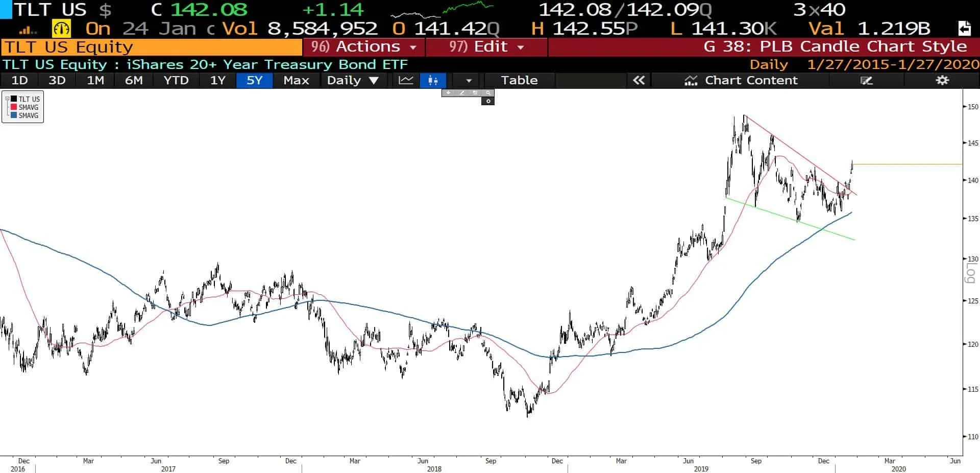Select the Max range tab
Image resolution: width=980 pixels, height=473 pixels.
[x=297, y=80]
